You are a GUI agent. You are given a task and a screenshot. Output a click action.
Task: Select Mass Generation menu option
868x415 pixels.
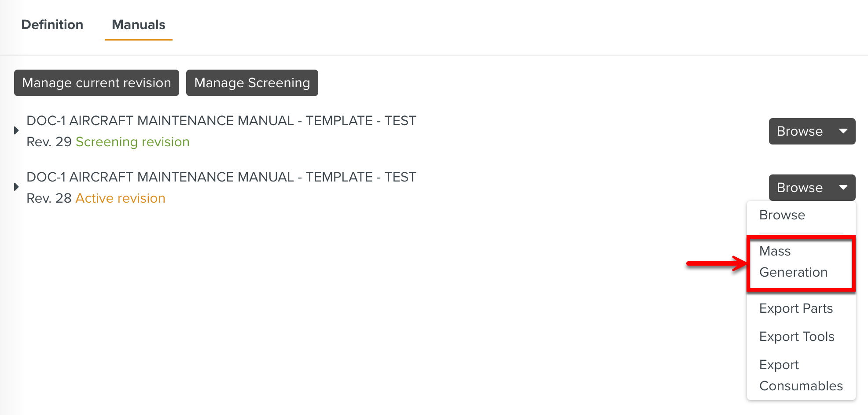click(793, 262)
